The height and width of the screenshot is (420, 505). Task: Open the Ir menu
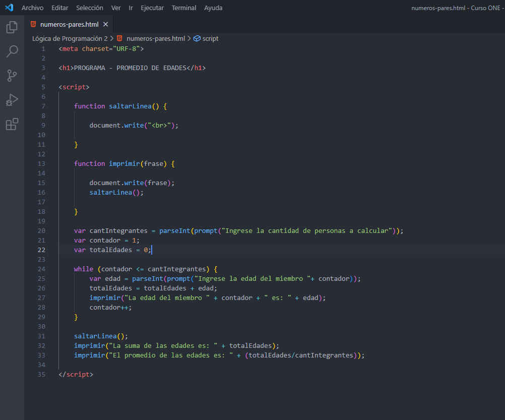pos(131,8)
